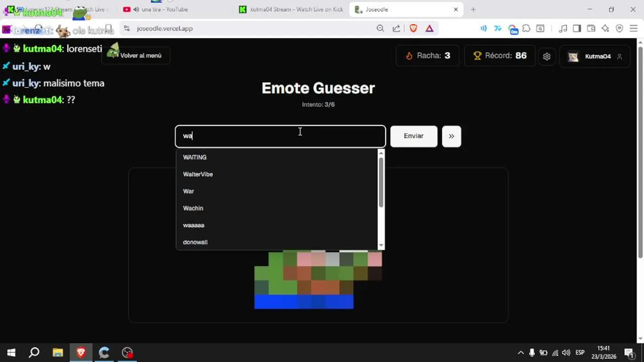Open the Windows Start menu
The width and height of the screenshot is (644, 362).
tap(11, 352)
